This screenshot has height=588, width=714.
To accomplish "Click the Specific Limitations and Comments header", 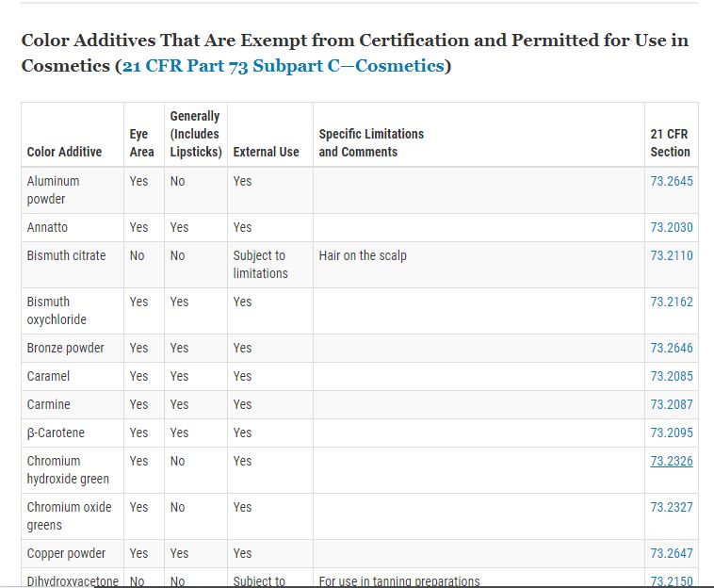I will click(371, 142).
